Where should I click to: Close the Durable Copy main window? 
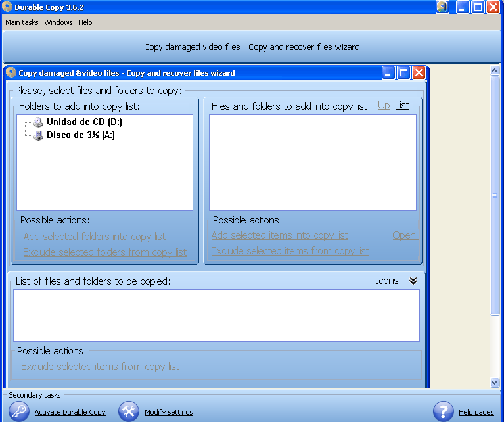[x=493, y=7]
